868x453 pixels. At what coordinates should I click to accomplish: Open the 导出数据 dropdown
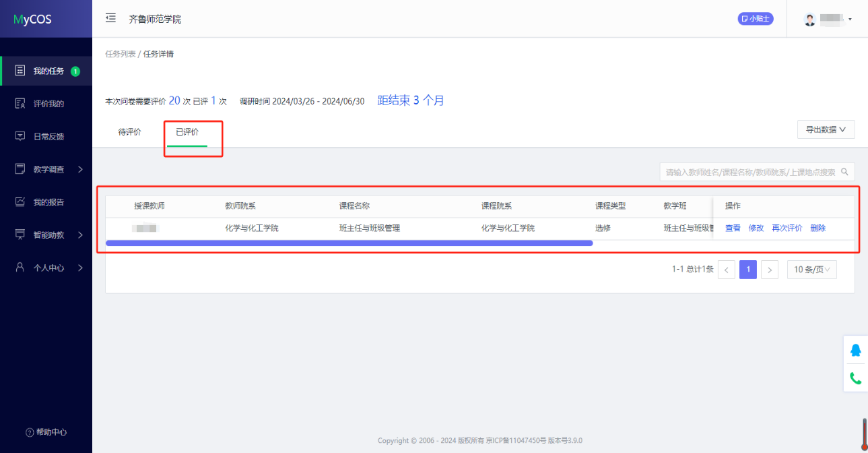click(x=826, y=129)
